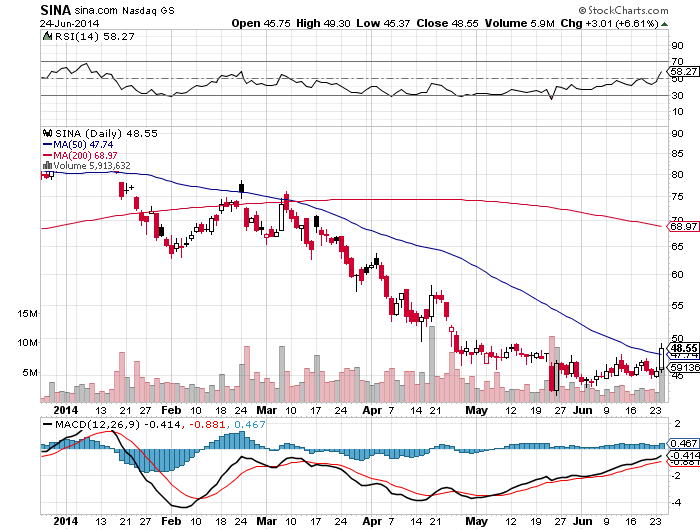Click 'Apr' on the price chart date axis

pos(372,410)
